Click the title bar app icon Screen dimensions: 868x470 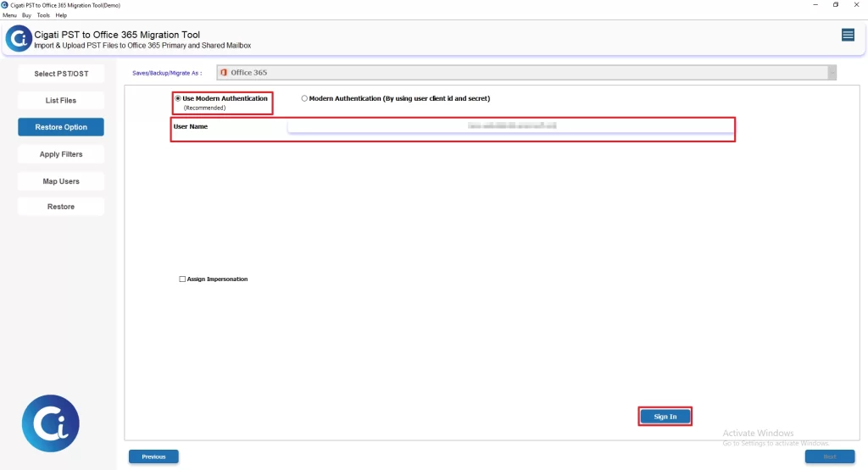[x=5, y=5]
